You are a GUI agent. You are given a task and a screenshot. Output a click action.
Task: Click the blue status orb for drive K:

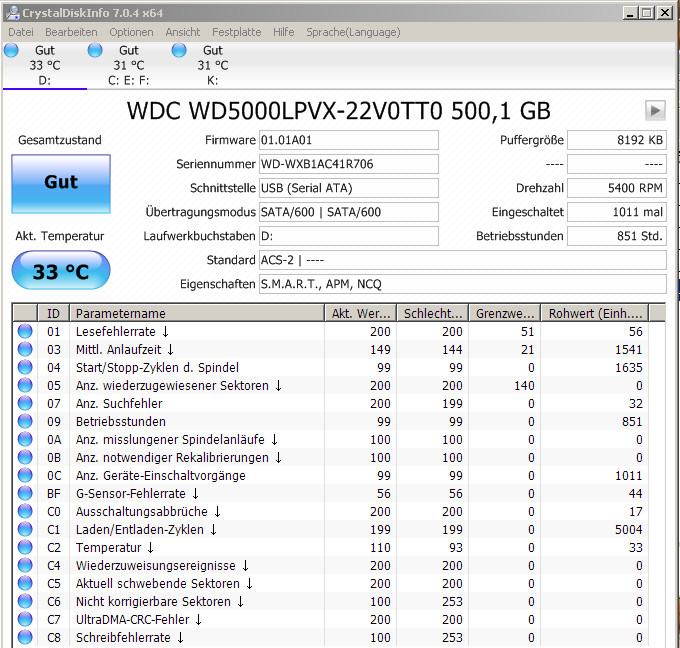179,50
